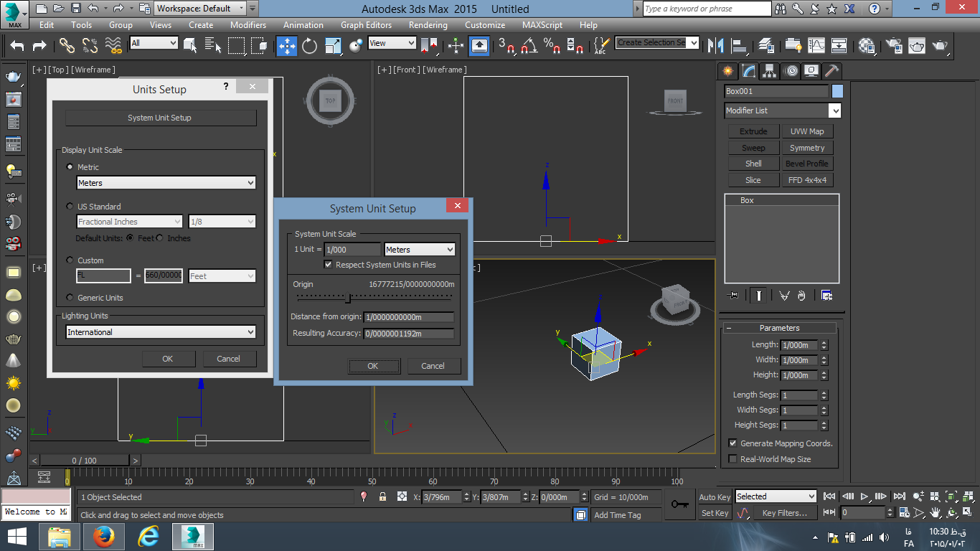980x551 pixels.
Task: Click the FFD 4x4x4 modifier button
Action: 807,180
